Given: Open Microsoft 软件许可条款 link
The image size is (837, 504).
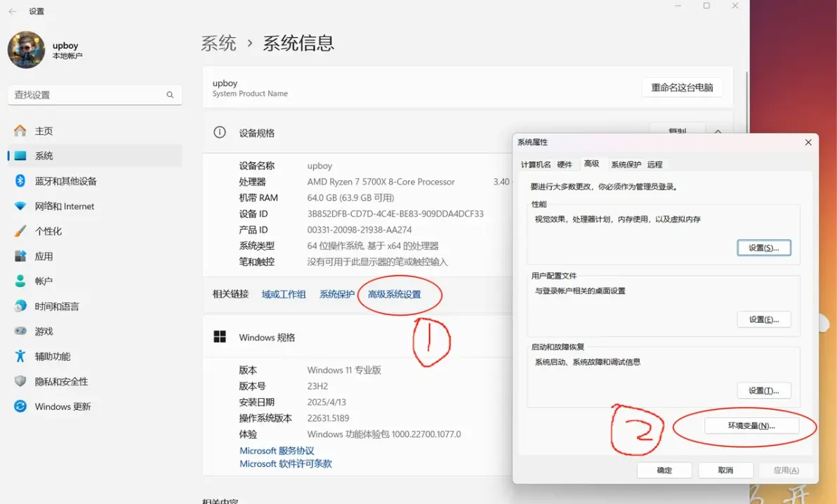Looking at the screenshot, I should click(286, 464).
